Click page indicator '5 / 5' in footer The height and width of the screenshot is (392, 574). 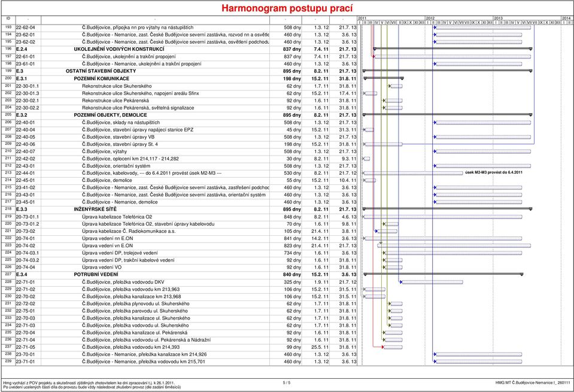(287, 383)
